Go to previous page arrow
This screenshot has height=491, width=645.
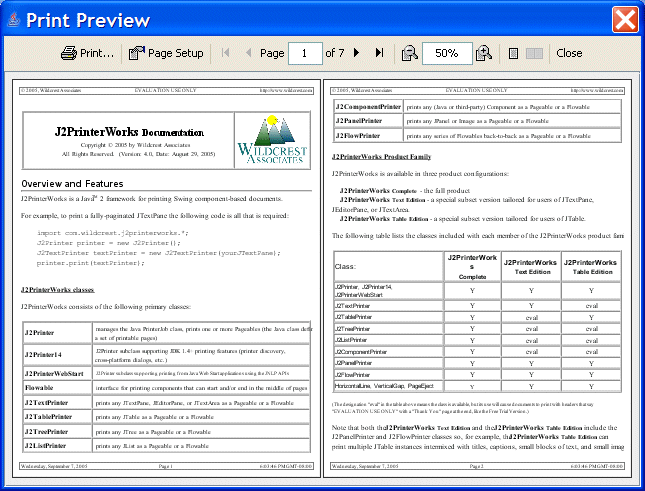point(248,53)
